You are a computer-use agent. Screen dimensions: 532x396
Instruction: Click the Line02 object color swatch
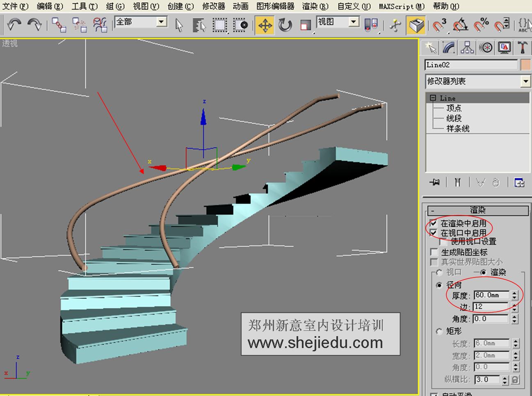525,64
